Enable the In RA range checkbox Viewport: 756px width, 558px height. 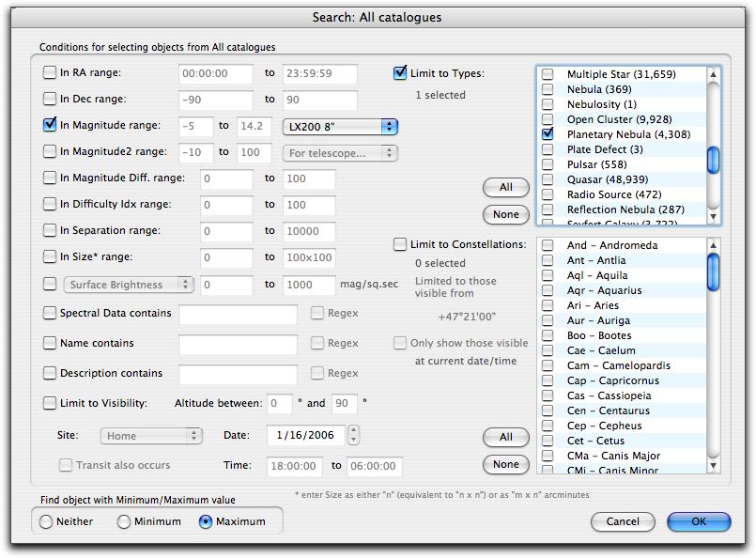[50, 73]
